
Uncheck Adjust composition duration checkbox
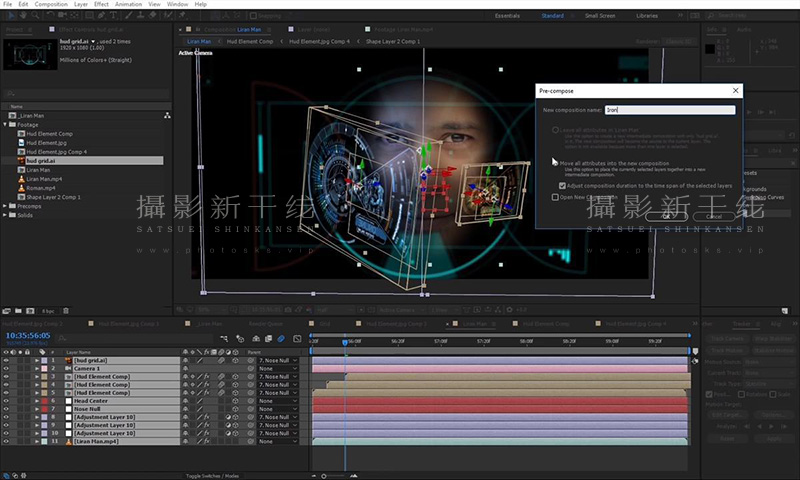[562, 186]
